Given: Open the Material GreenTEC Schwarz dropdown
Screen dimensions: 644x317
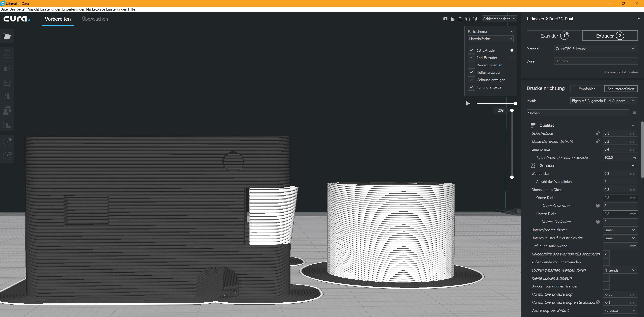Looking at the screenshot, I should pyautogui.click(x=596, y=49).
